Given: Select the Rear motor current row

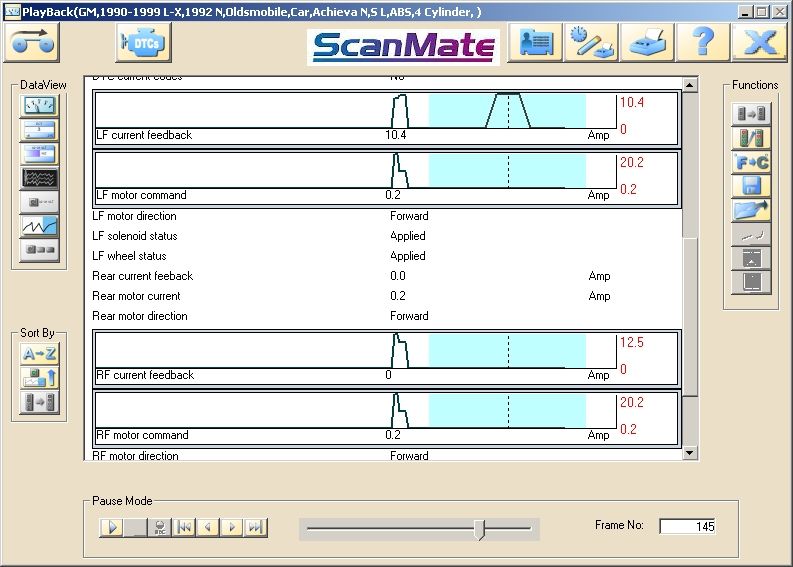Looking at the screenshot, I should [x=387, y=296].
